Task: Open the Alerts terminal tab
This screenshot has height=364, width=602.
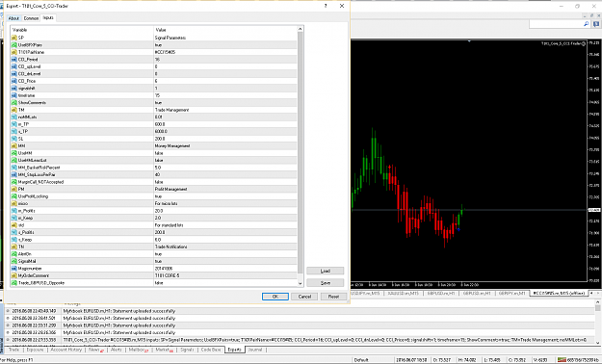Action: tap(116, 350)
